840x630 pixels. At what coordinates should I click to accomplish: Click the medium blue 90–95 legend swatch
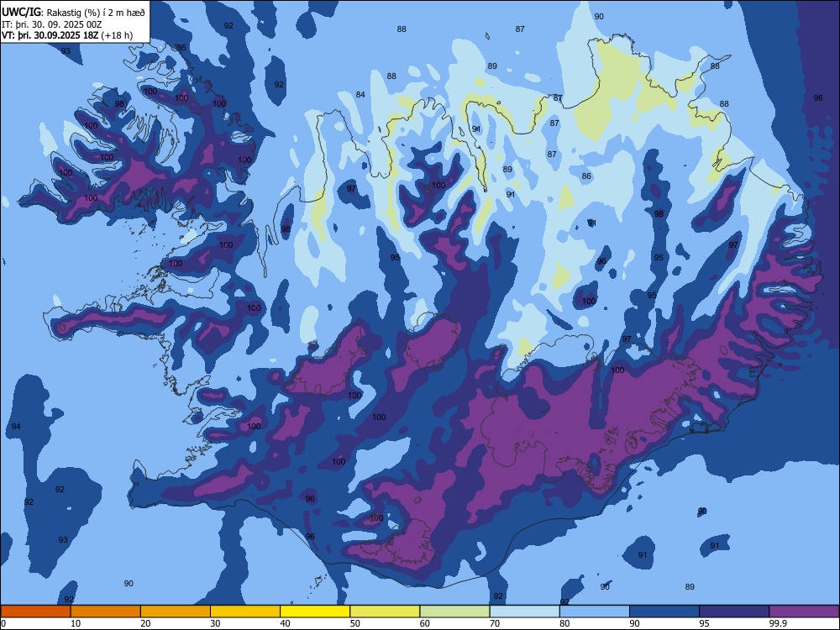[x=664, y=612]
